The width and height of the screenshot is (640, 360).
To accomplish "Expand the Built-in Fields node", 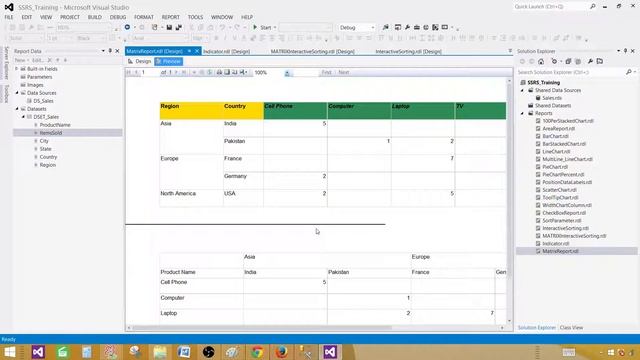I will tap(17, 69).
